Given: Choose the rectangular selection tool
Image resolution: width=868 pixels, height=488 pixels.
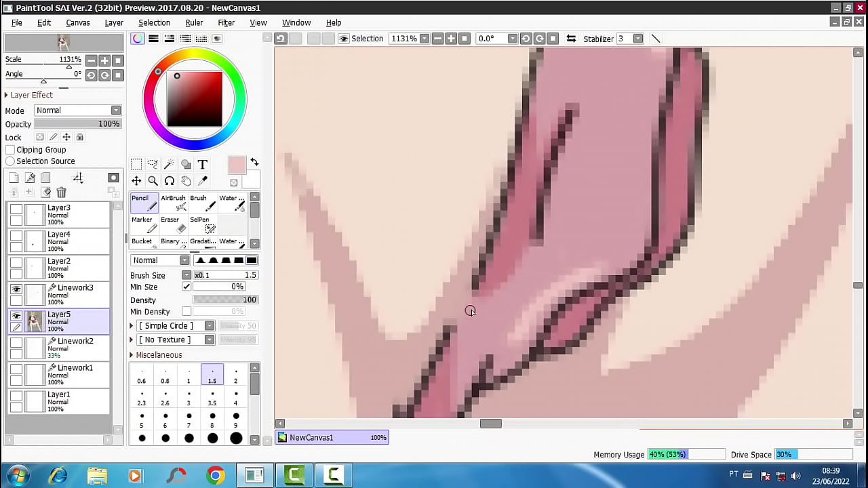Looking at the screenshot, I should pyautogui.click(x=136, y=164).
